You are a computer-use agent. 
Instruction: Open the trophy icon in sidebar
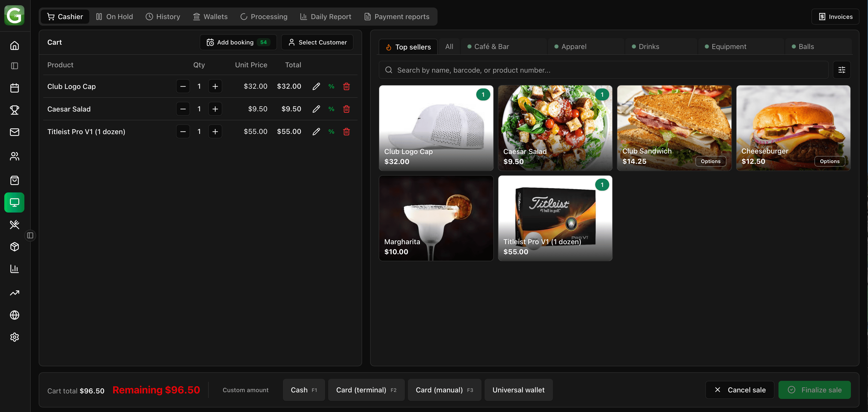pyautogui.click(x=15, y=110)
